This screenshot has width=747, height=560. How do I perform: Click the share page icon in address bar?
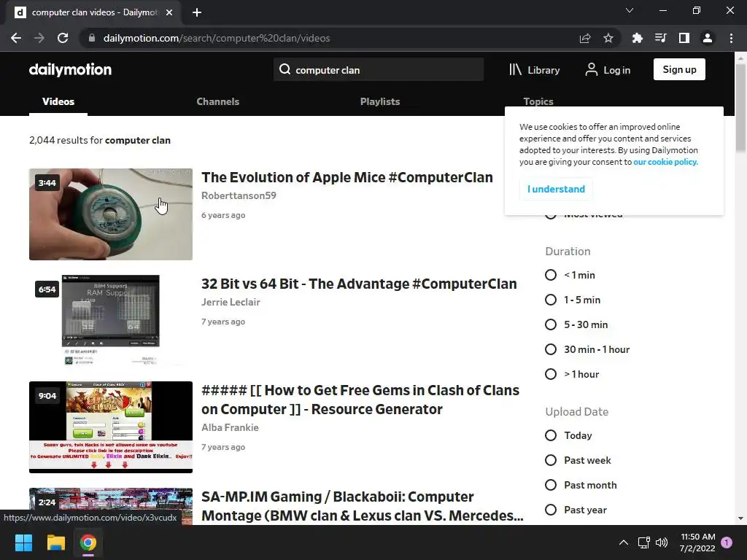tap(585, 38)
